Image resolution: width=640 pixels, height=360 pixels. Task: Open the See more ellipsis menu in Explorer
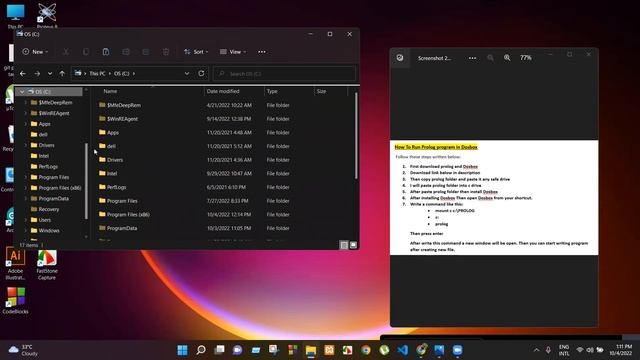(262, 52)
